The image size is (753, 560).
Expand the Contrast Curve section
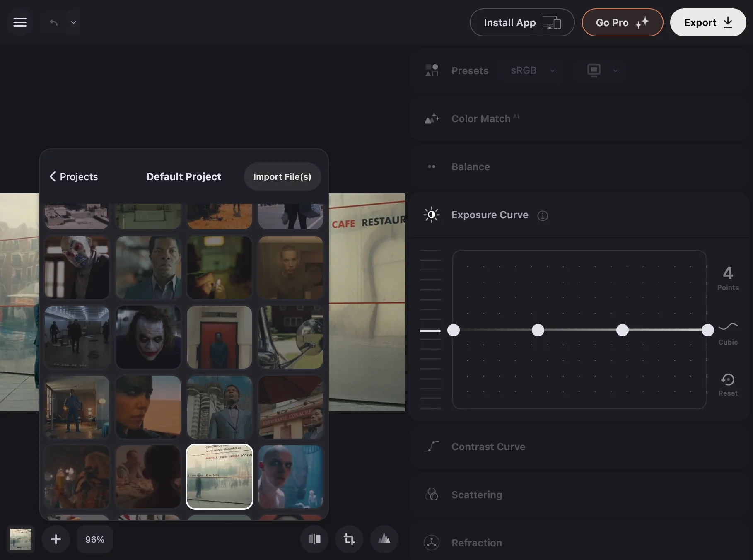[579, 447]
